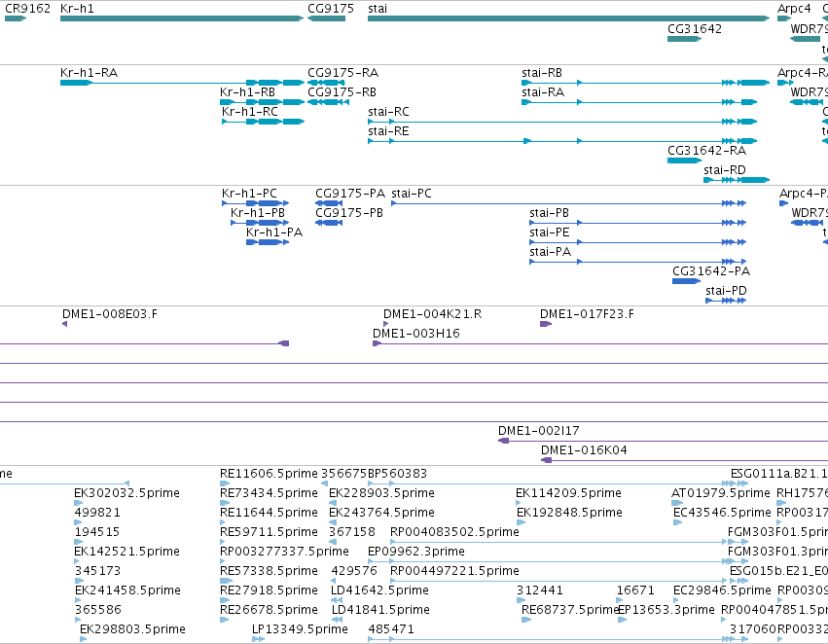Click the stai-PE protein label
Screen dimensions: 828x644
point(549,233)
